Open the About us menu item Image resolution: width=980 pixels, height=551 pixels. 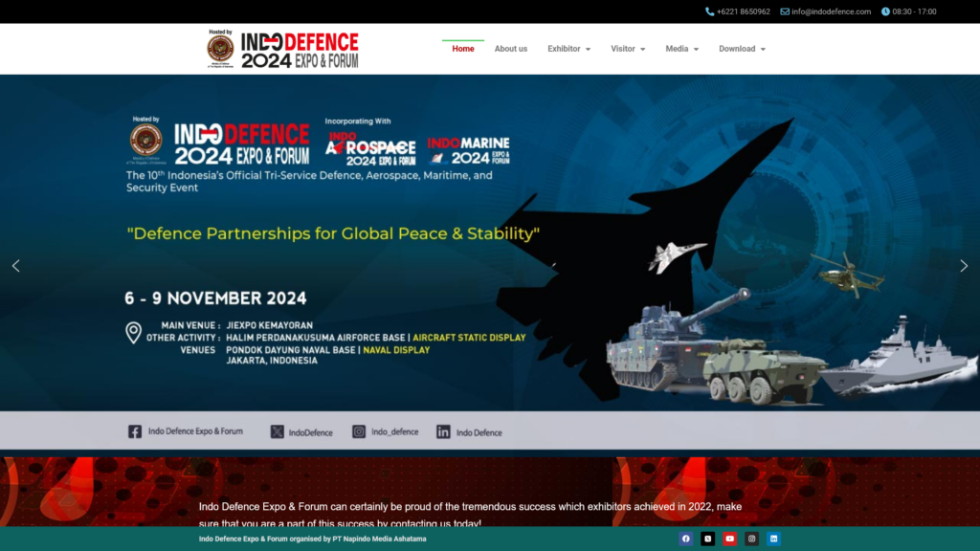click(x=511, y=49)
